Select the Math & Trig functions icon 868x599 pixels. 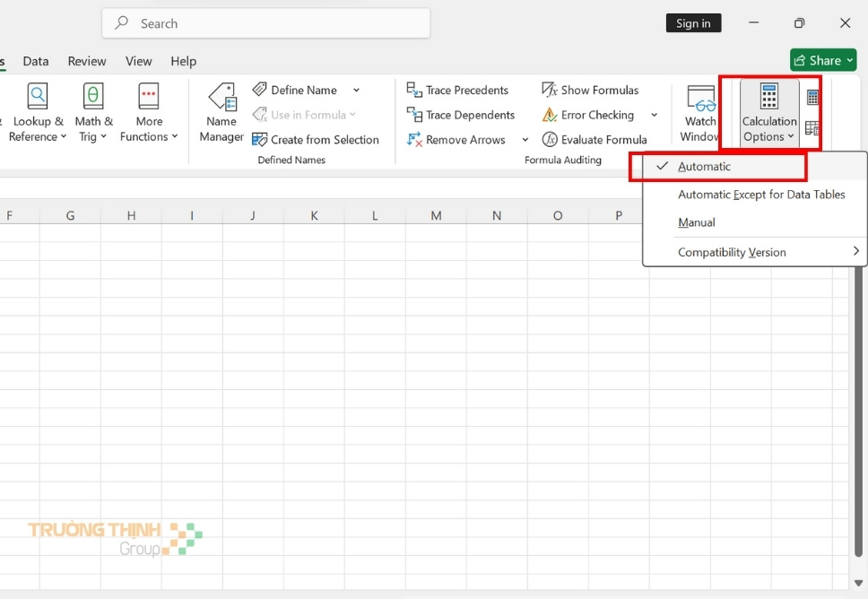click(x=93, y=109)
